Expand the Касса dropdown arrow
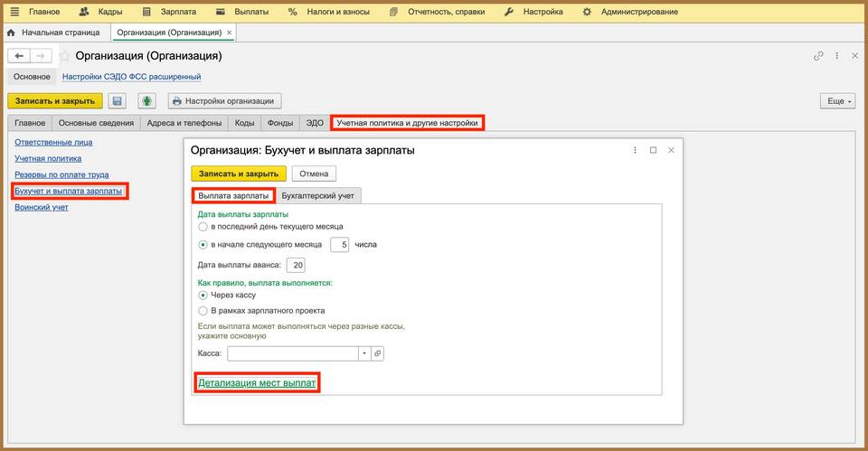Image resolution: width=868 pixels, height=451 pixels. (363, 353)
